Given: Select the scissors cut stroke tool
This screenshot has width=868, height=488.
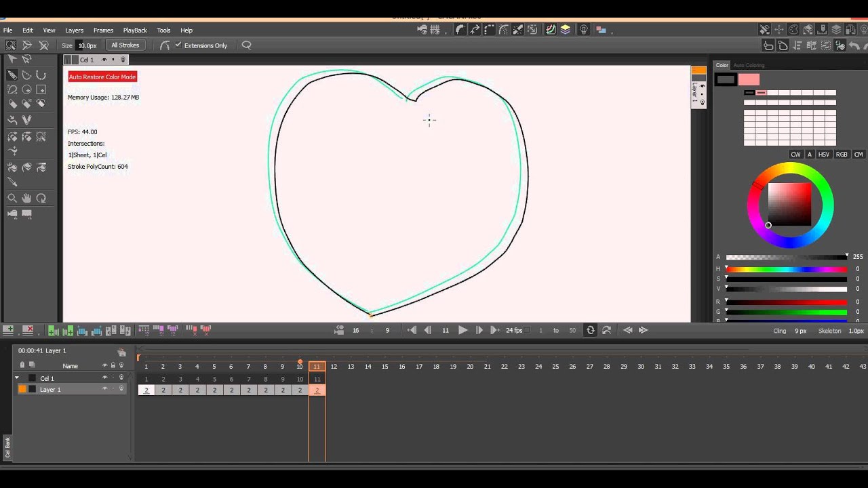Looking at the screenshot, I should coord(26,119).
